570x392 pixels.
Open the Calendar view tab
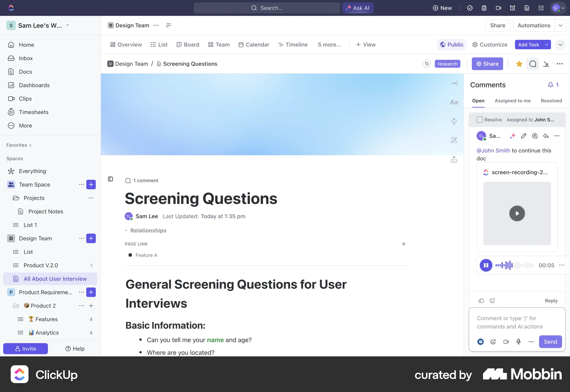tap(254, 45)
